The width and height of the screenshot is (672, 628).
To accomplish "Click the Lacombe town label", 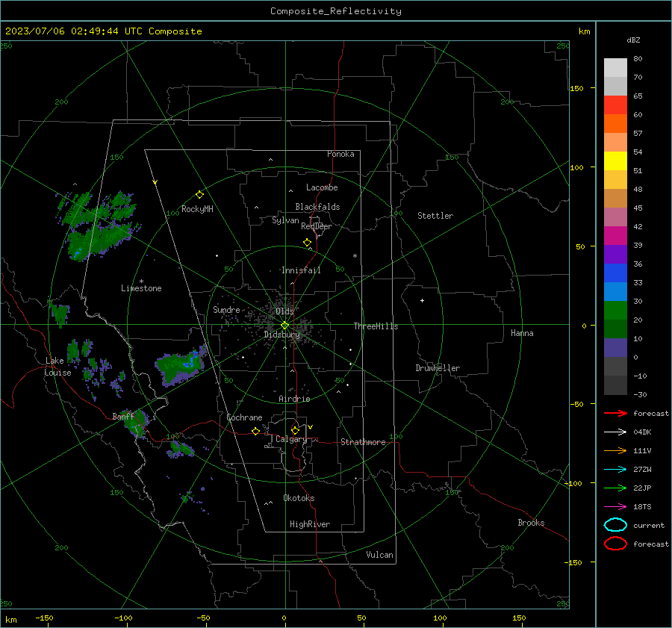I will pyautogui.click(x=322, y=187).
